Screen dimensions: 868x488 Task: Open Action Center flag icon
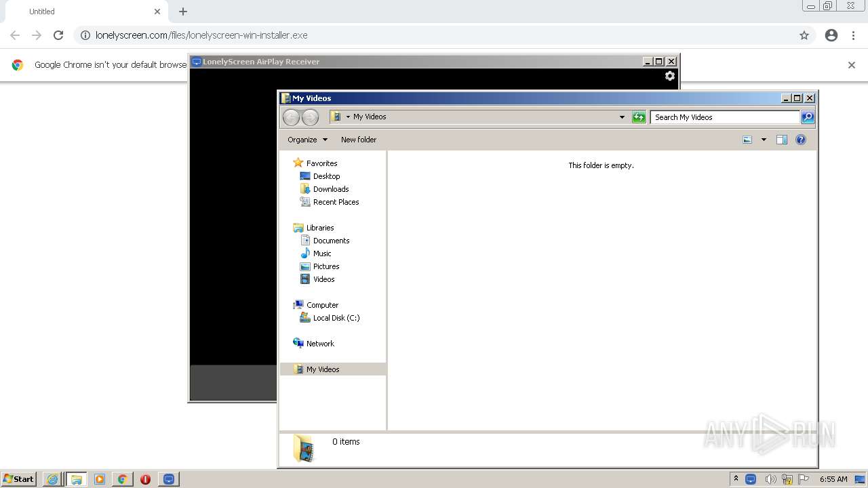pos(804,479)
